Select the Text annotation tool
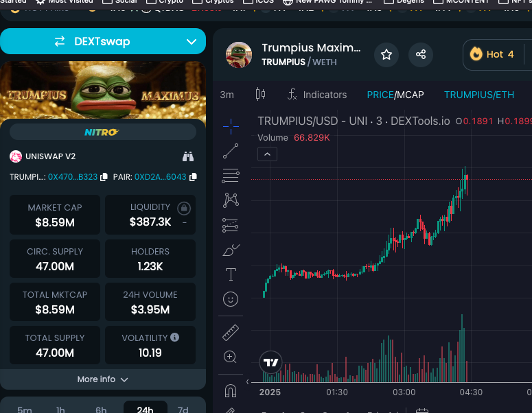The width and height of the screenshot is (532, 413). (231, 274)
